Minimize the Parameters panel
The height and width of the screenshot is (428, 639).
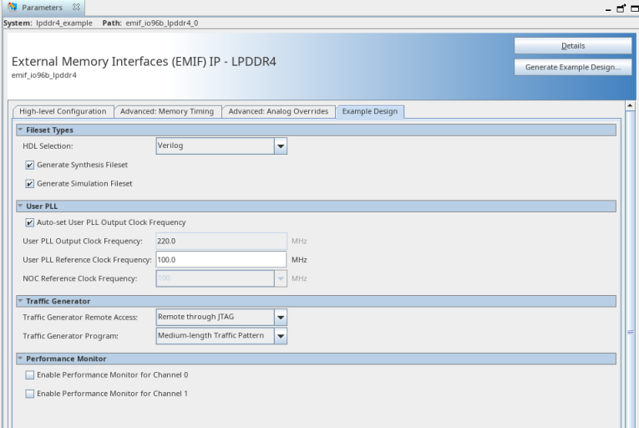tap(608, 9)
